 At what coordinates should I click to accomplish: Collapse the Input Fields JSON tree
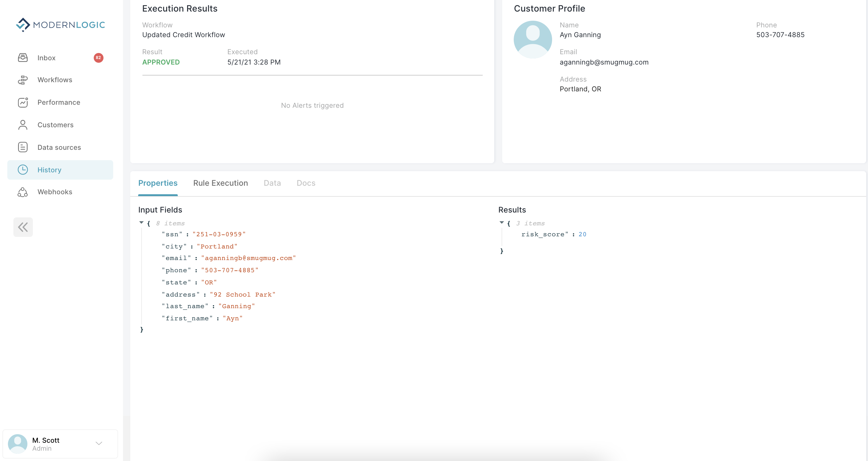[142, 223]
